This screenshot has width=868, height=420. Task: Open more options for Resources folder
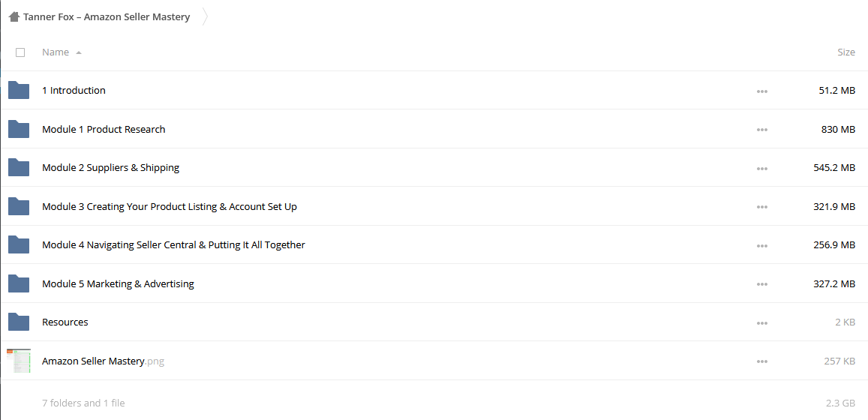[761, 322]
